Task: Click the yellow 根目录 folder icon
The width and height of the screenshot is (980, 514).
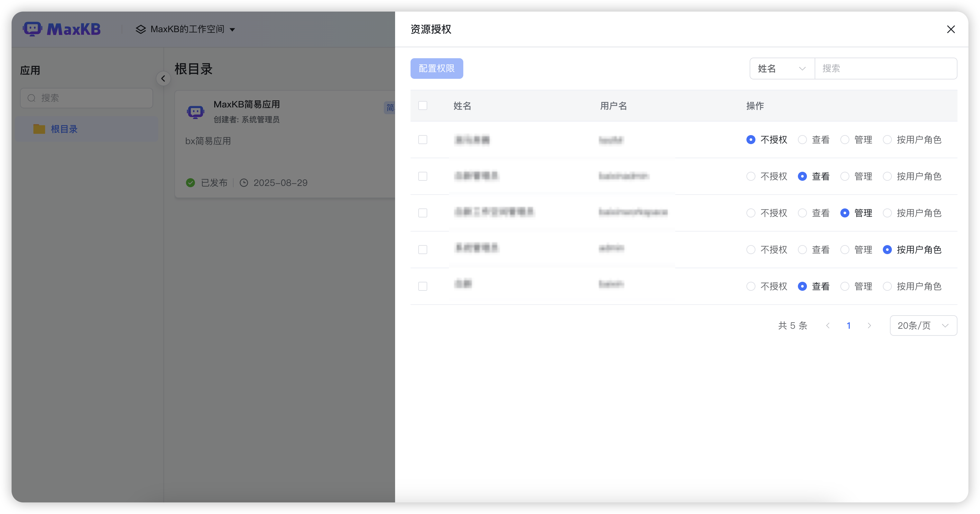Action: point(39,129)
